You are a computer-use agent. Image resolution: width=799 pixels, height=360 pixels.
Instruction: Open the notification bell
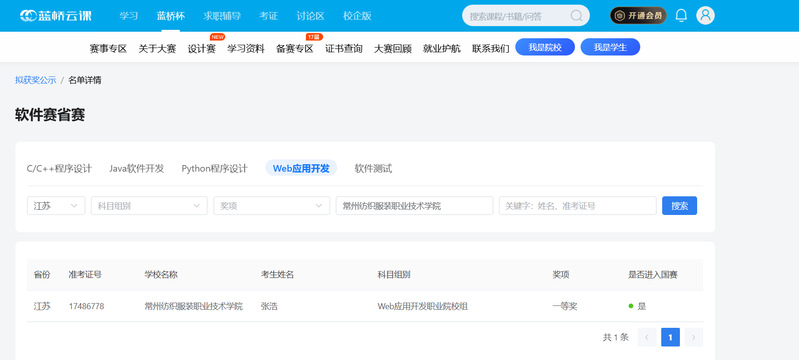click(681, 16)
